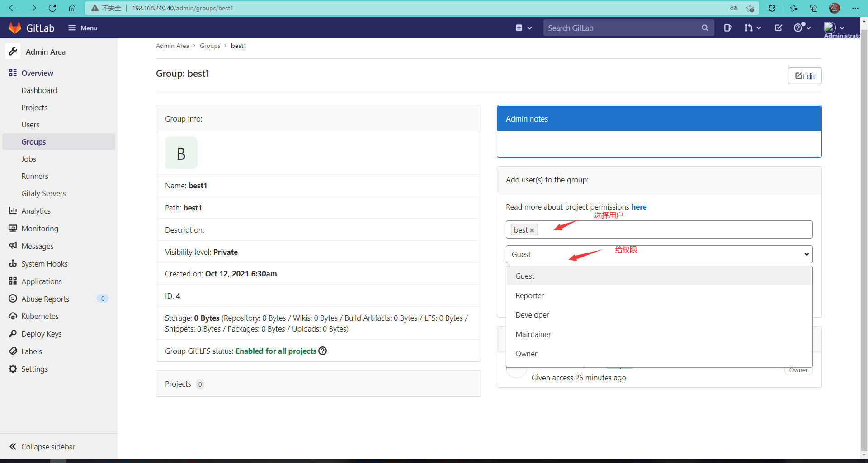Open the browser Collections icon

coord(813,8)
